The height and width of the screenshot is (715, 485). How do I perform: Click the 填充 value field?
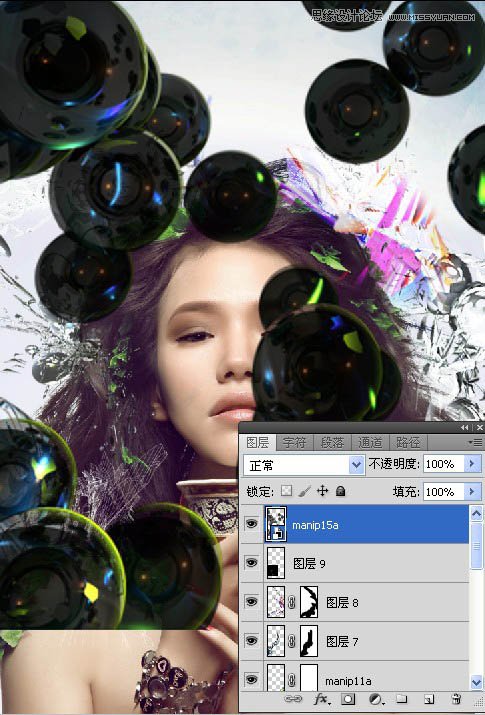click(x=444, y=492)
